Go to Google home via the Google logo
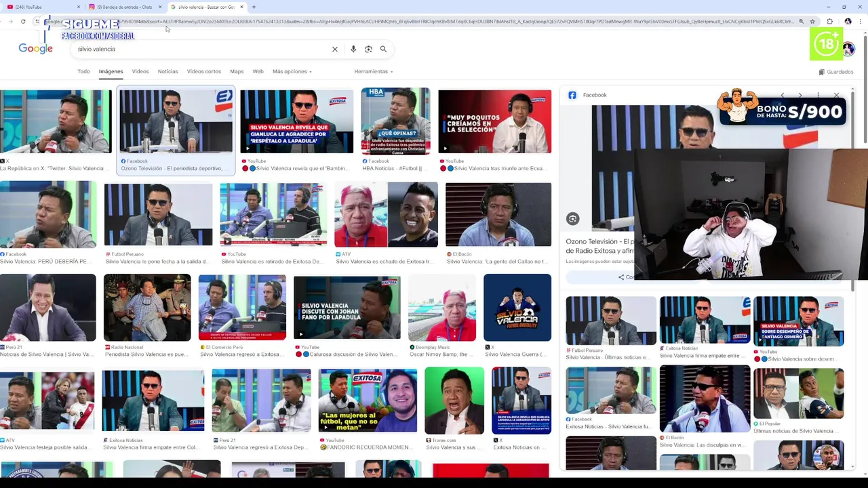 pyautogui.click(x=35, y=49)
